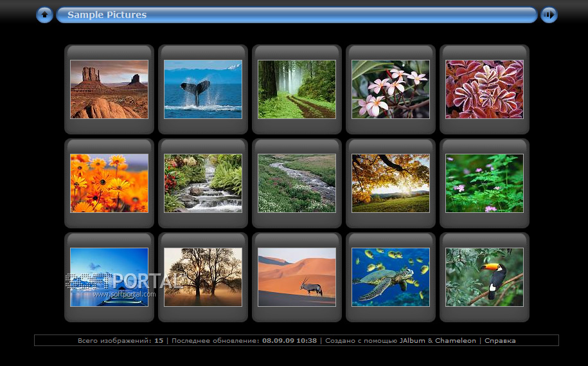The width and height of the screenshot is (588, 366).
Task: Open the autumn tree sunset thumbnail
Action: coord(390,183)
